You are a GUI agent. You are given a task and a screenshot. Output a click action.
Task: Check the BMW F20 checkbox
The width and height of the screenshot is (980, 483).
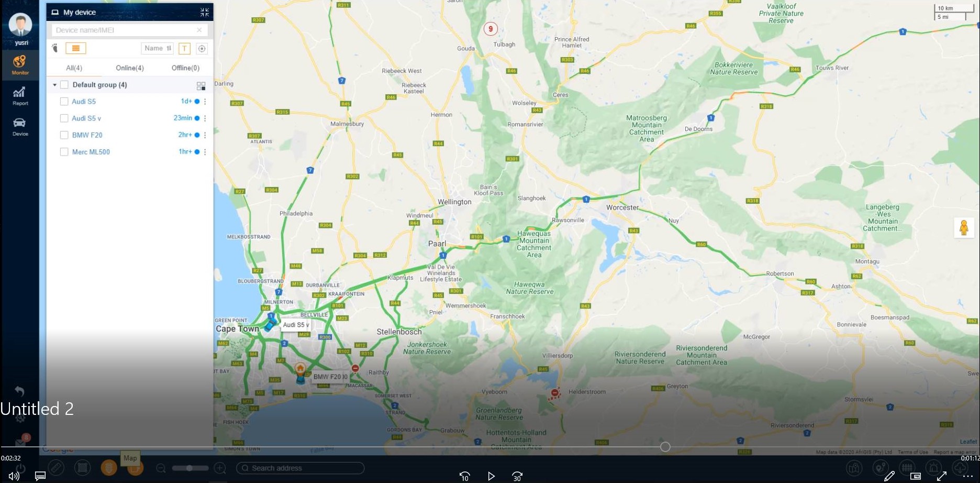point(64,135)
